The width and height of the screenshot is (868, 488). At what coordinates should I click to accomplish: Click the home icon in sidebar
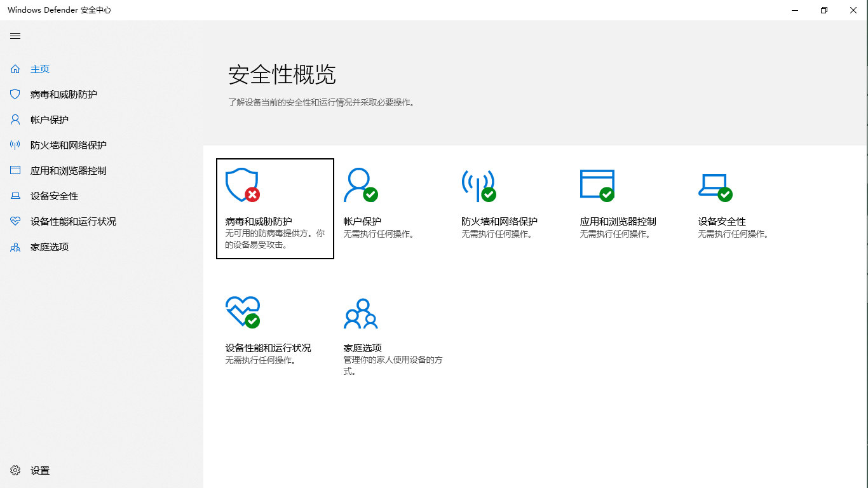click(15, 69)
